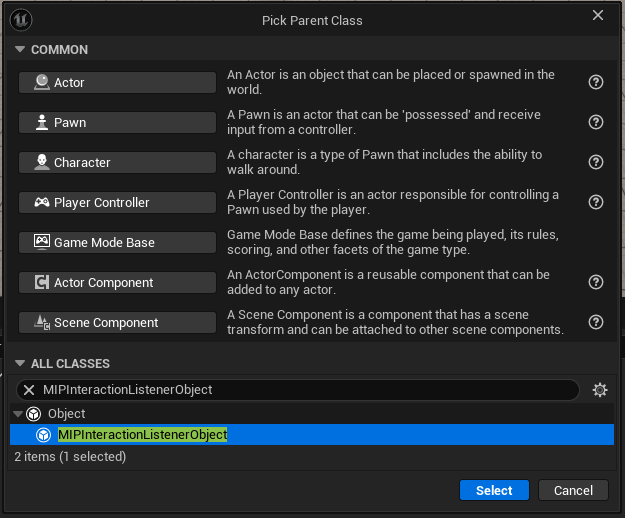Image resolution: width=625 pixels, height=518 pixels.
Task: Click the Unreal Engine logo icon
Action: [x=21, y=20]
